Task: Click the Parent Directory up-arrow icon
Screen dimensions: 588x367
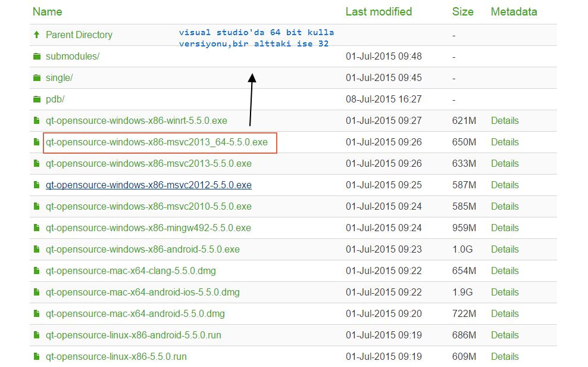Action: click(36, 35)
